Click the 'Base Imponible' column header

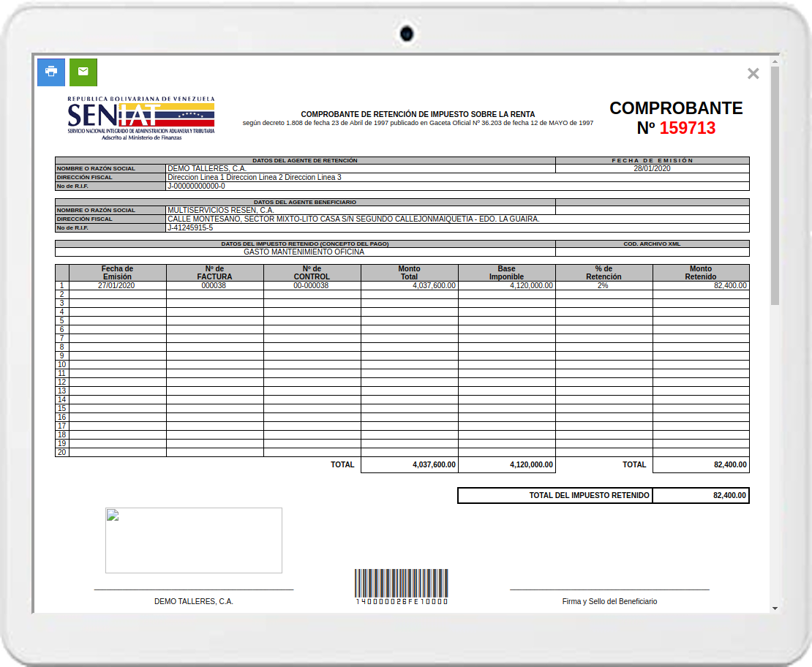506,272
